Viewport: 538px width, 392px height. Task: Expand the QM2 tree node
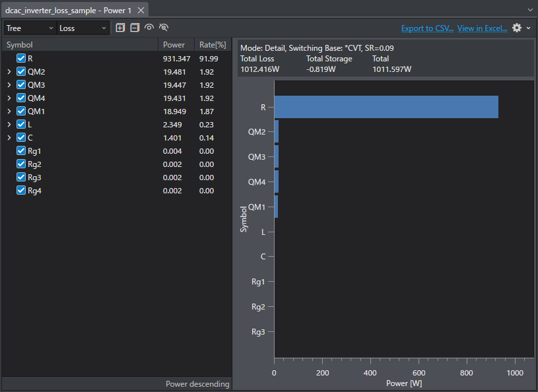coord(9,72)
